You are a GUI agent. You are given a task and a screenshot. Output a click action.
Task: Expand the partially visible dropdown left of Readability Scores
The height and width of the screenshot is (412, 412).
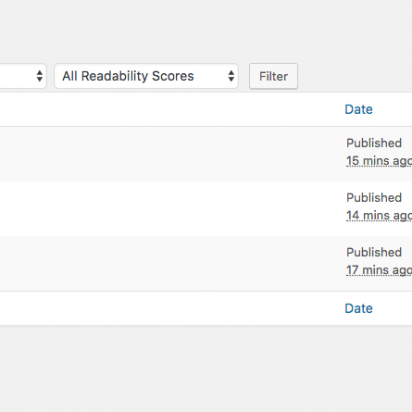pos(23,76)
